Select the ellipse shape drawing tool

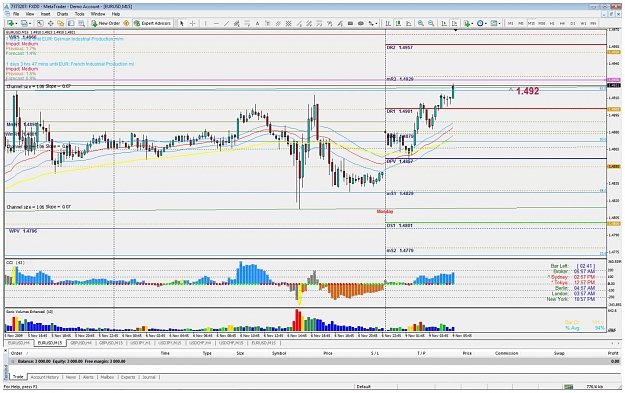[x=361, y=23]
